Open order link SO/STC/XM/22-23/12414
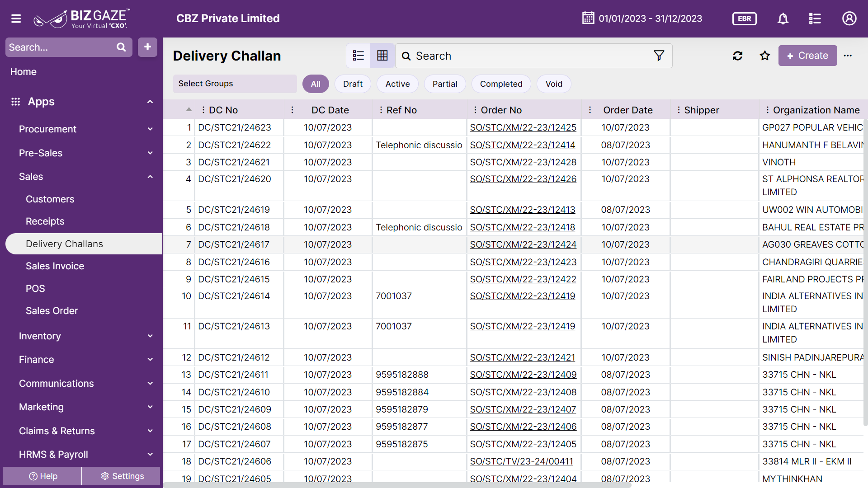The image size is (868, 488). pos(523,145)
